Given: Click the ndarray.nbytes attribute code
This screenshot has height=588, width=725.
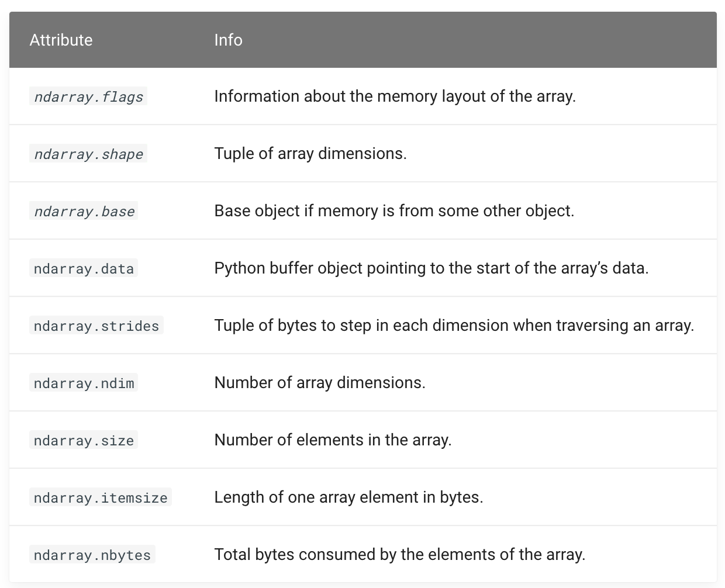Looking at the screenshot, I should click(92, 555).
